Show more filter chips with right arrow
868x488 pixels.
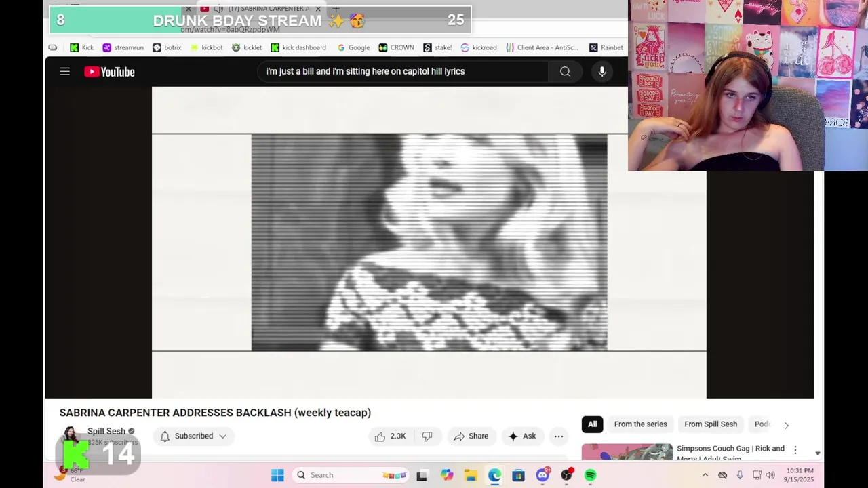(x=787, y=425)
